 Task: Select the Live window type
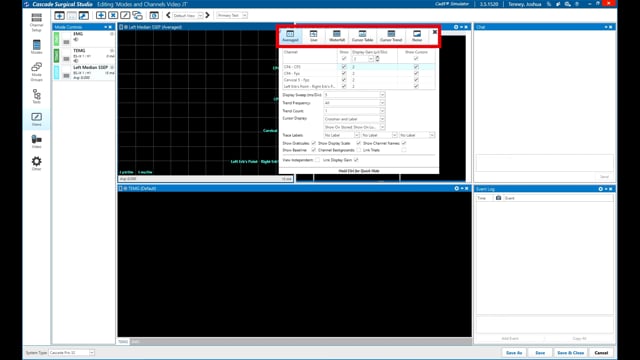click(313, 36)
